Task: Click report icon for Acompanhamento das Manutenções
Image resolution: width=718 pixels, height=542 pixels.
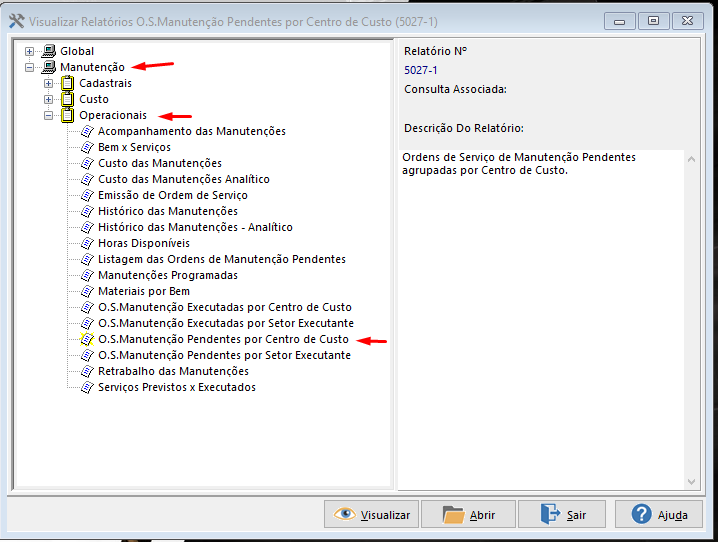Action: tap(87, 131)
